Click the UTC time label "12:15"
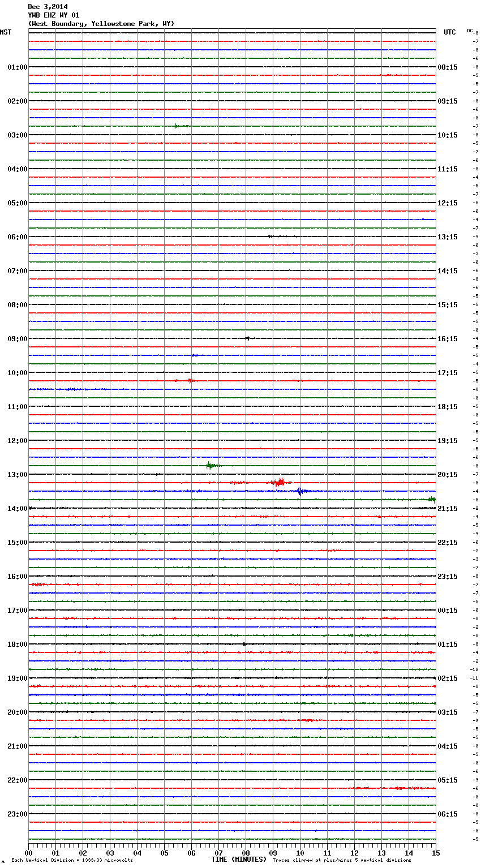Viewport: 481px width, 868px height. 448,203
